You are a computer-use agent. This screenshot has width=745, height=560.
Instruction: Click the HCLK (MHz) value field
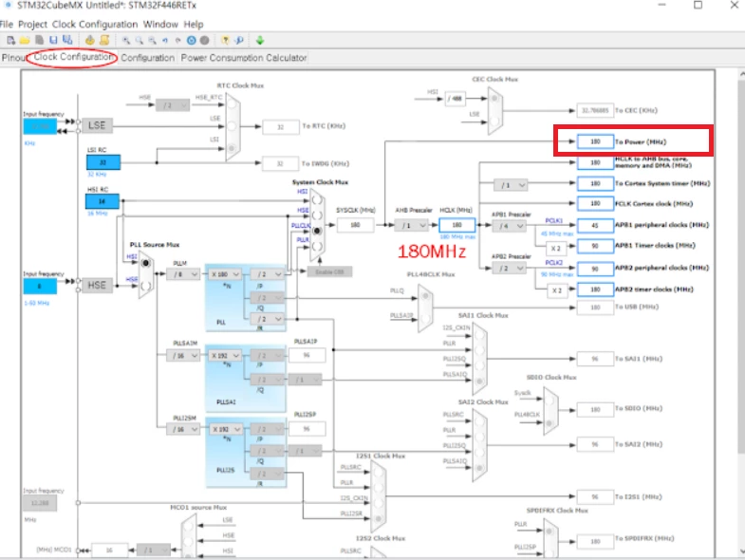click(457, 225)
